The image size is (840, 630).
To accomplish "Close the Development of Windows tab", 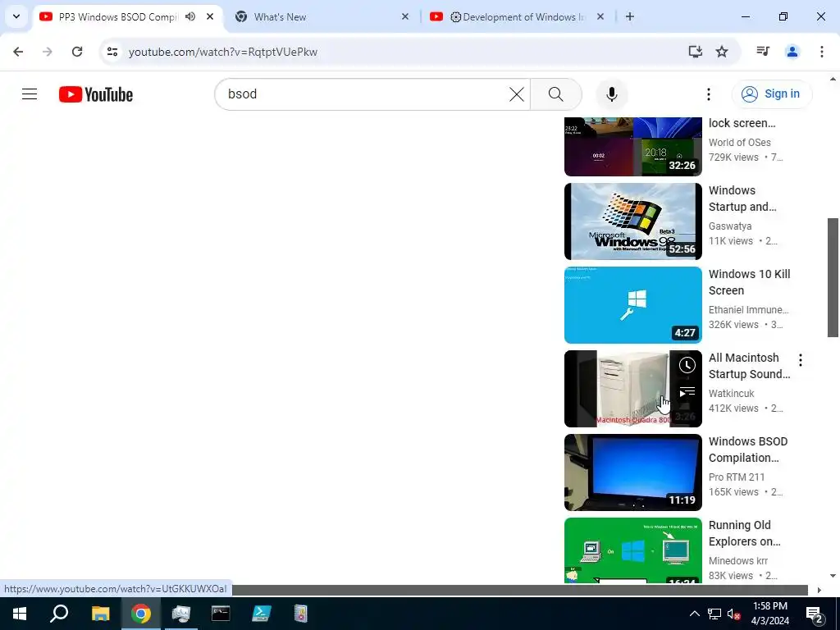I will click(600, 16).
